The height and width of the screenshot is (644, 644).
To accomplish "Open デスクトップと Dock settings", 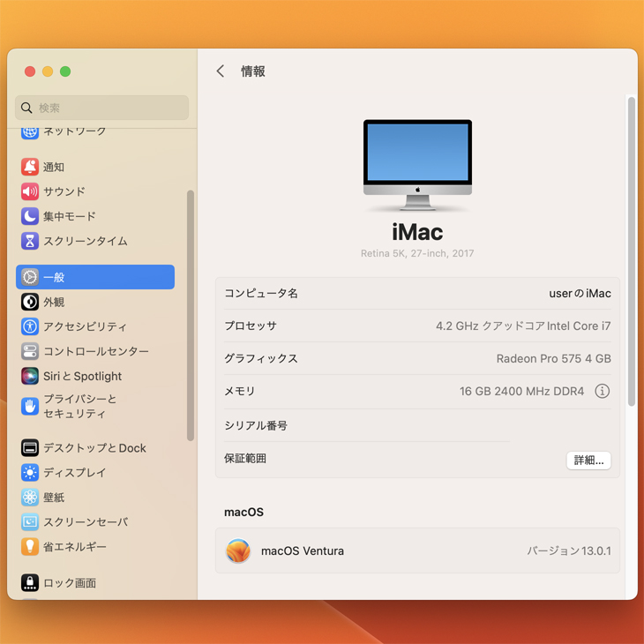I will click(94, 448).
